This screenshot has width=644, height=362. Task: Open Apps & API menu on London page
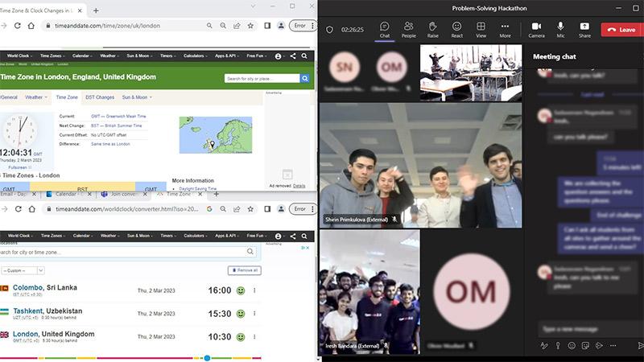point(227,56)
